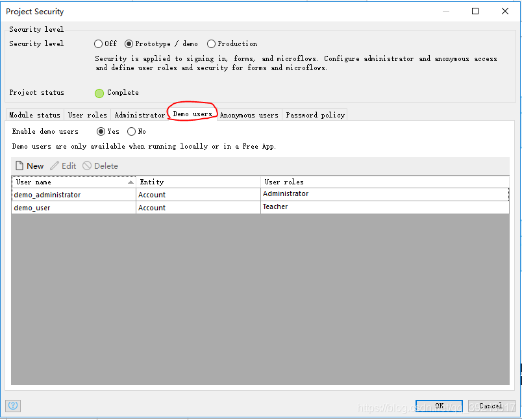Click the Delete icon in toolbar
The image size is (522, 420).
click(87, 166)
